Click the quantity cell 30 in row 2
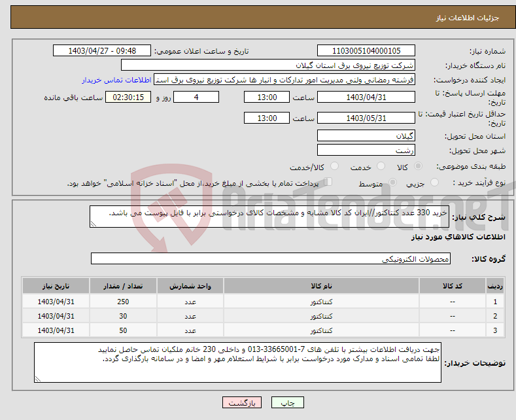This screenshot has width=516, height=420. (x=123, y=316)
